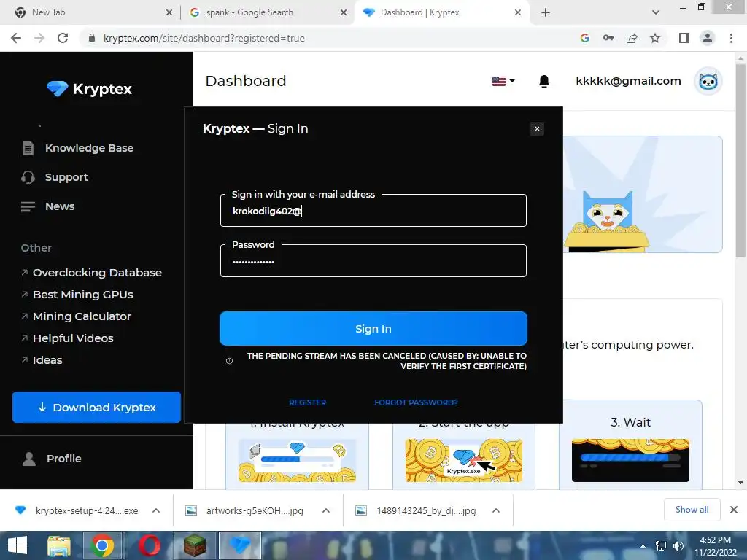
Task: Open the language flag dropdown
Action: [x=503, y=81]
